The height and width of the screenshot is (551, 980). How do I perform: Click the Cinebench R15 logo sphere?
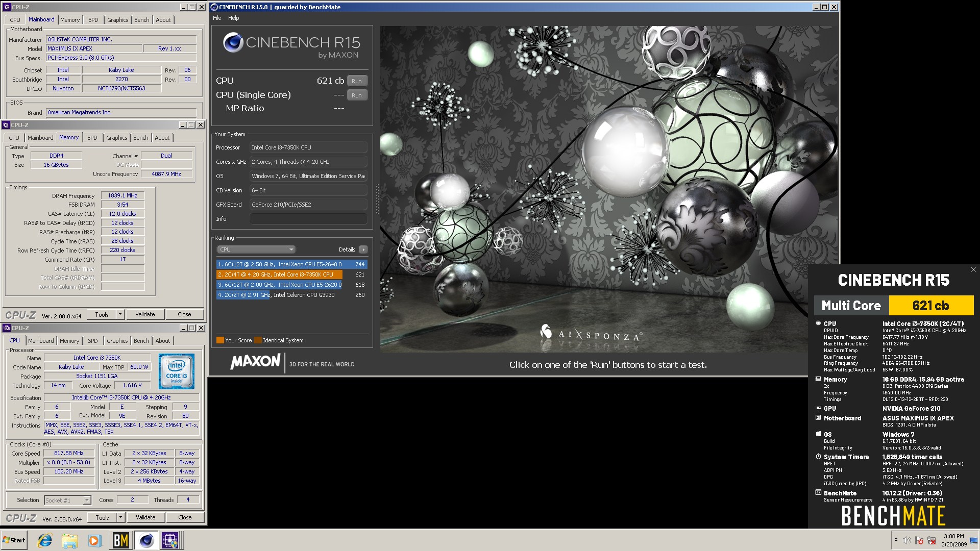[x=233, y=42]
